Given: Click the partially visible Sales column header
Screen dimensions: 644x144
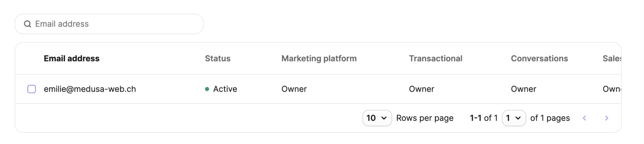Looking at the screenshot, I should click(x=611, y=59).
